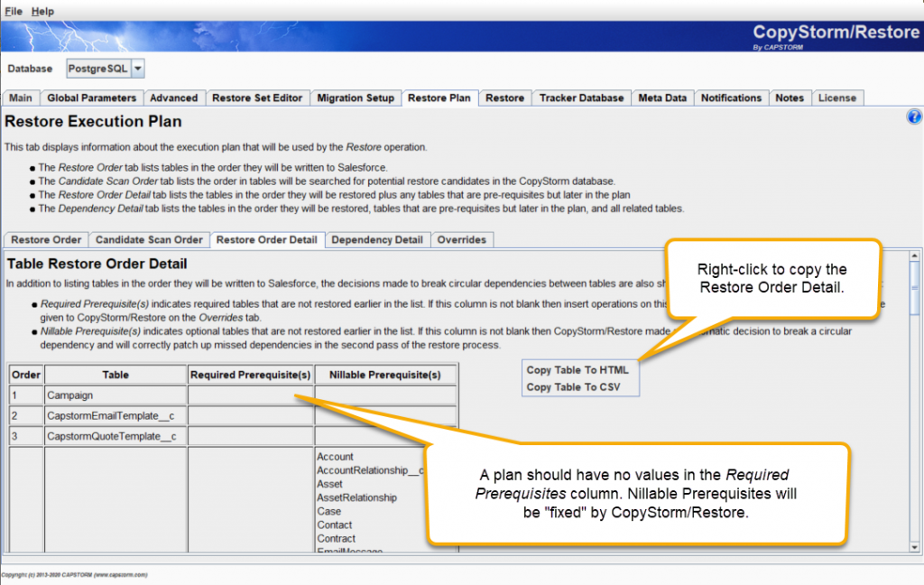Select the Restore Plan tab
Image resolution: width=924 pixels, height=585 pixels.
pos(439,97)
